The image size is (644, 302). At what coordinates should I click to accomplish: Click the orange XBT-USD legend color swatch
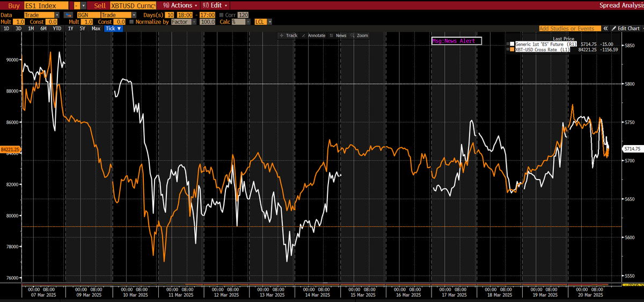click(513, 49)
